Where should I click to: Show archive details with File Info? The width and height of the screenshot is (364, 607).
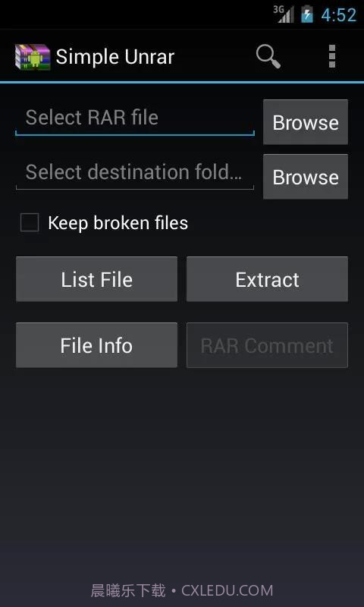pos(97,345)
